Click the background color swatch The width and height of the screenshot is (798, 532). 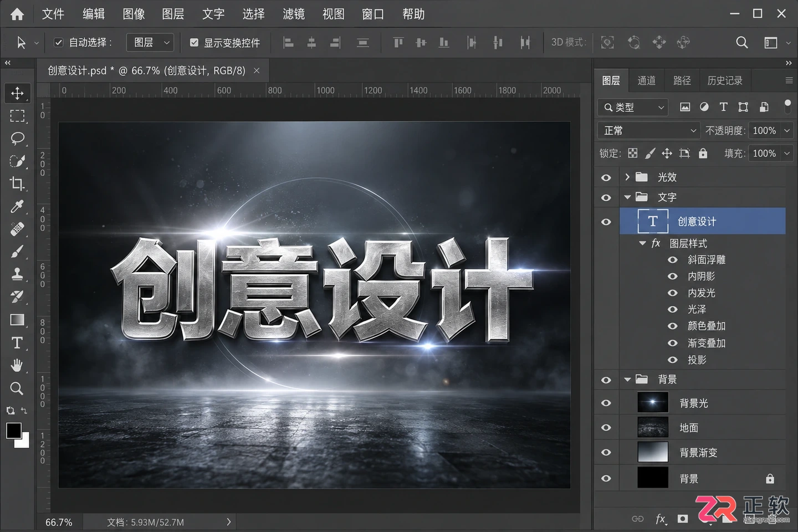tap(24, 442)
